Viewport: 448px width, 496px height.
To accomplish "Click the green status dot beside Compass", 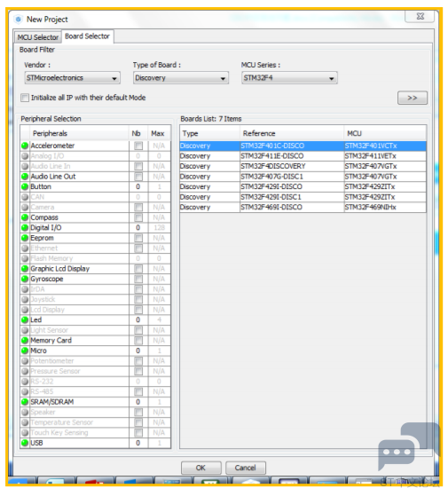I will pyautogui.click(x=25, y=217).
